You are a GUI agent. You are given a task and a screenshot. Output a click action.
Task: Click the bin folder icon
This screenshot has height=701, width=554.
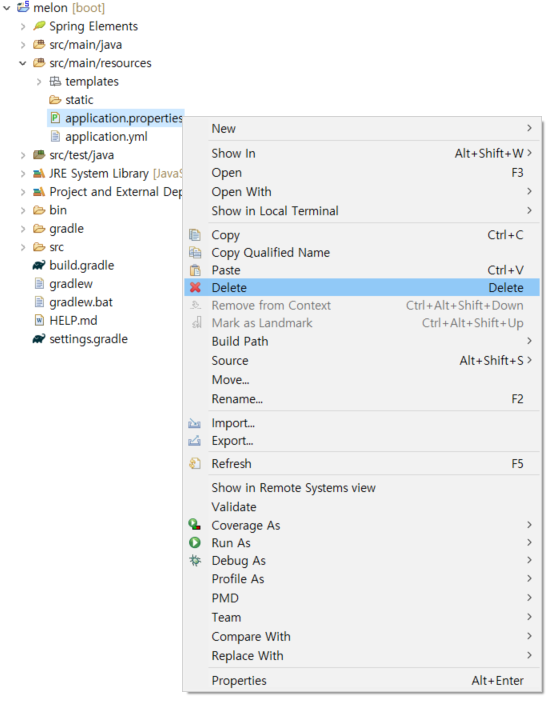point(39,210)
